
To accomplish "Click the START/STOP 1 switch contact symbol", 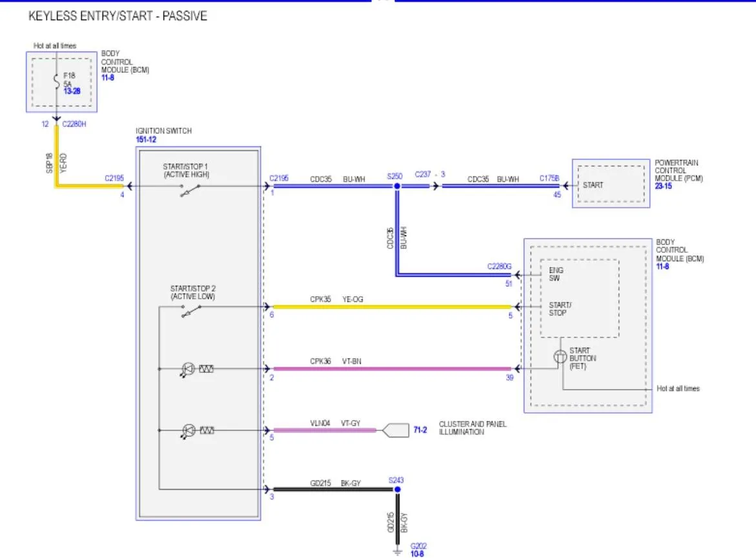I will [x=190, y=190].
